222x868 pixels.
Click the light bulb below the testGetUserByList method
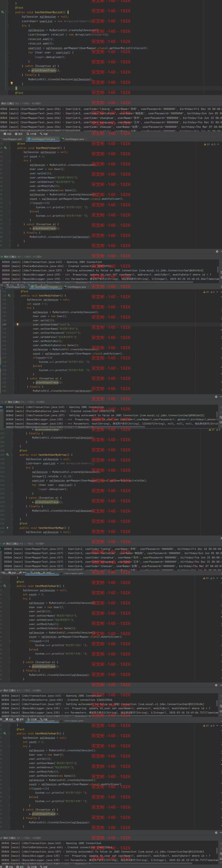pos(11,83)
